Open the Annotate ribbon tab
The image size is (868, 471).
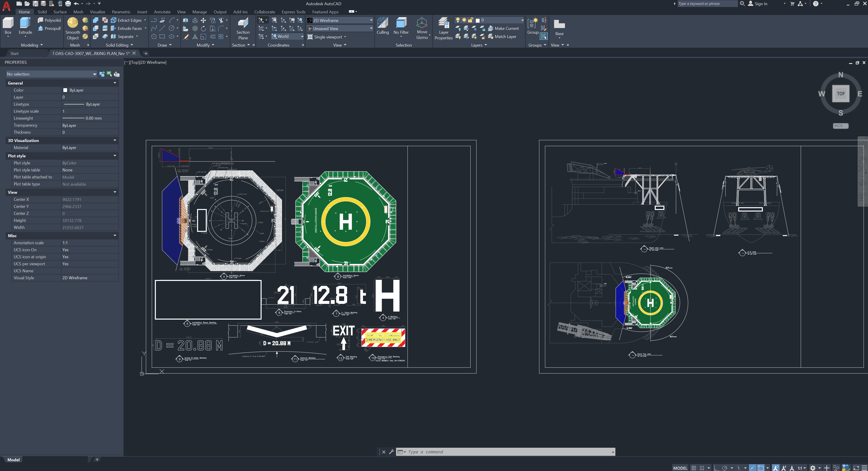pos(162,12)
